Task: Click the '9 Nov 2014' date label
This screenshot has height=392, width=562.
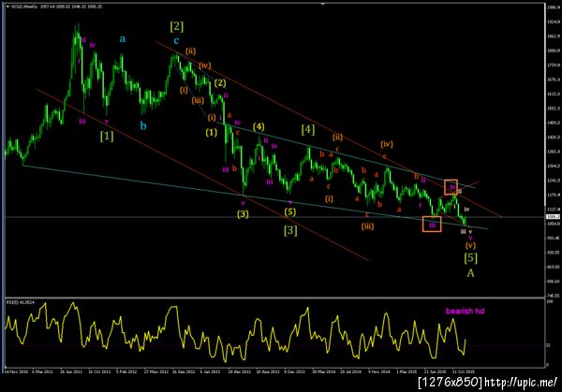Action: pos(378,371)
